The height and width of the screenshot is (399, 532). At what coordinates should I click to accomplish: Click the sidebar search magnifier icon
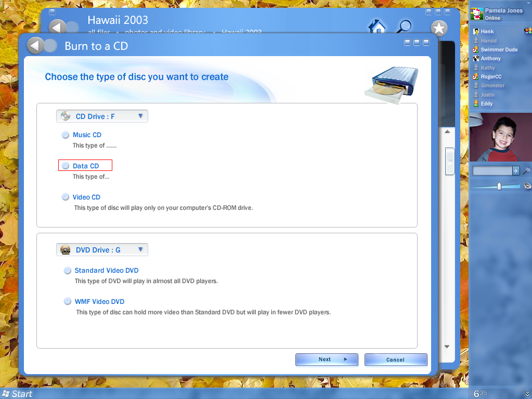[x=526, y=170]
